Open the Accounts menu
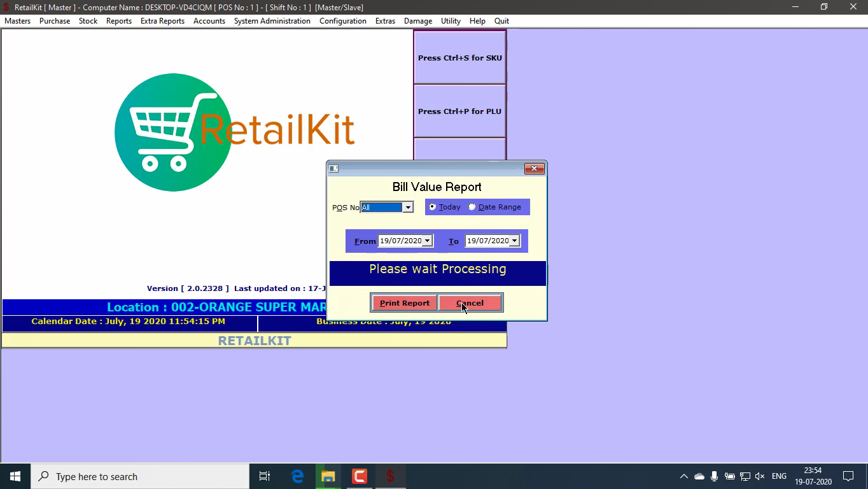 [x=209, y=21]
